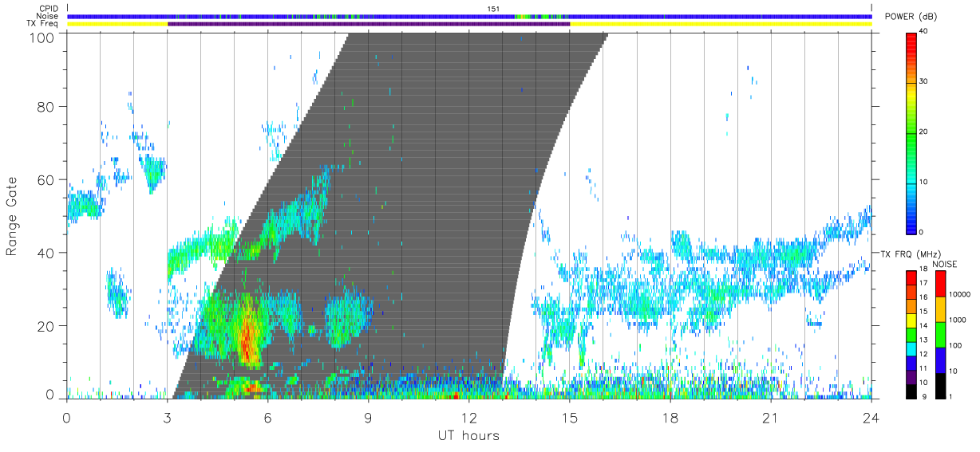Viewport: 980px width, 452px height.
Task: Click the NOISE legend title
Action: (944, 264)
